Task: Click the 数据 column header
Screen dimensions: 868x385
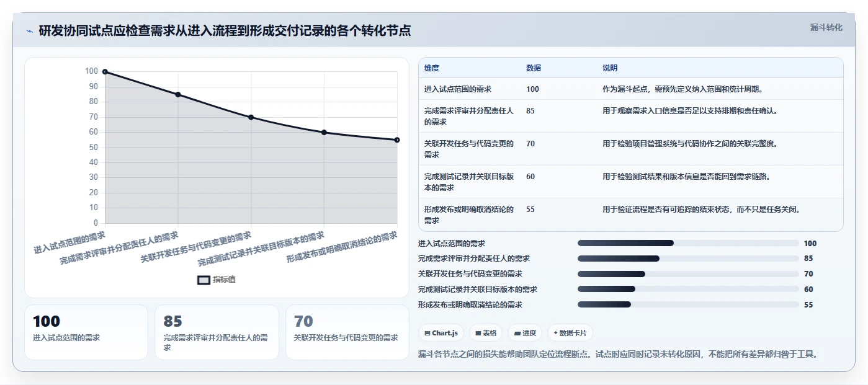Action: click(534, 68)
